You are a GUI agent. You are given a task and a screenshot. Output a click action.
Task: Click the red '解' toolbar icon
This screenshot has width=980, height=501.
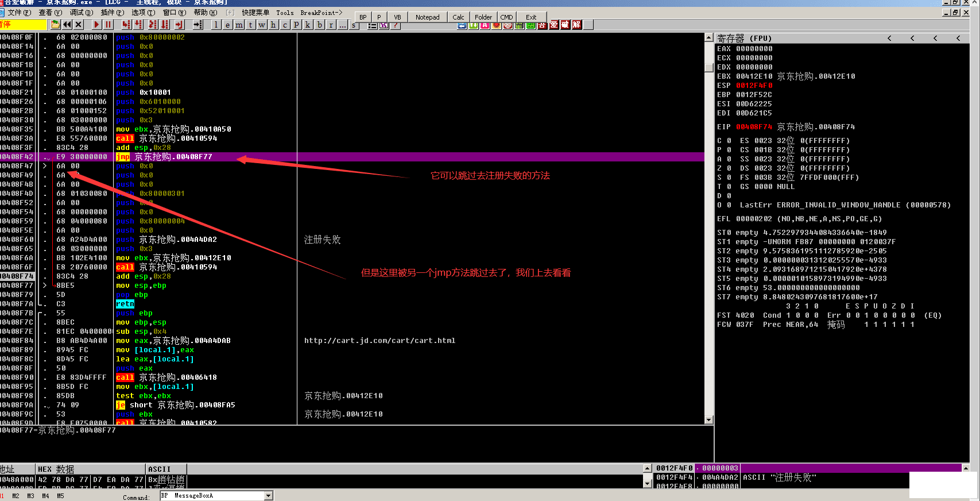pyautogui.click(x=577, y=25)
